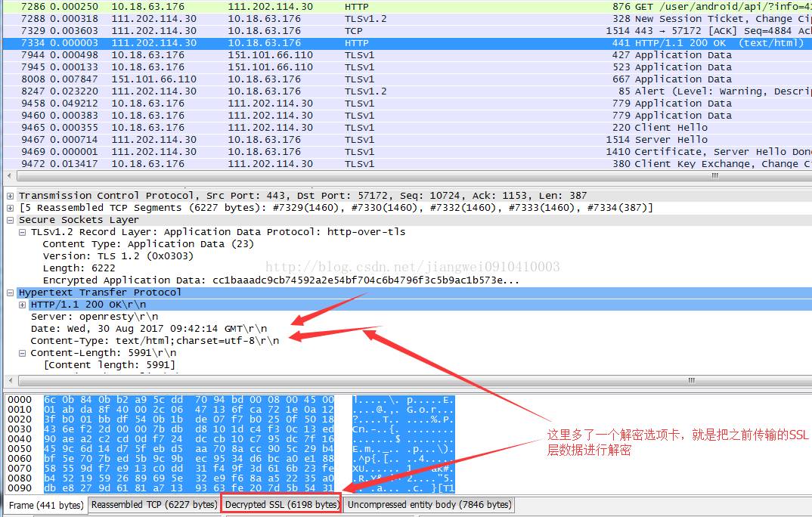Select packet 9465 Client Hello
812x517 pixels.
[408, 128]
